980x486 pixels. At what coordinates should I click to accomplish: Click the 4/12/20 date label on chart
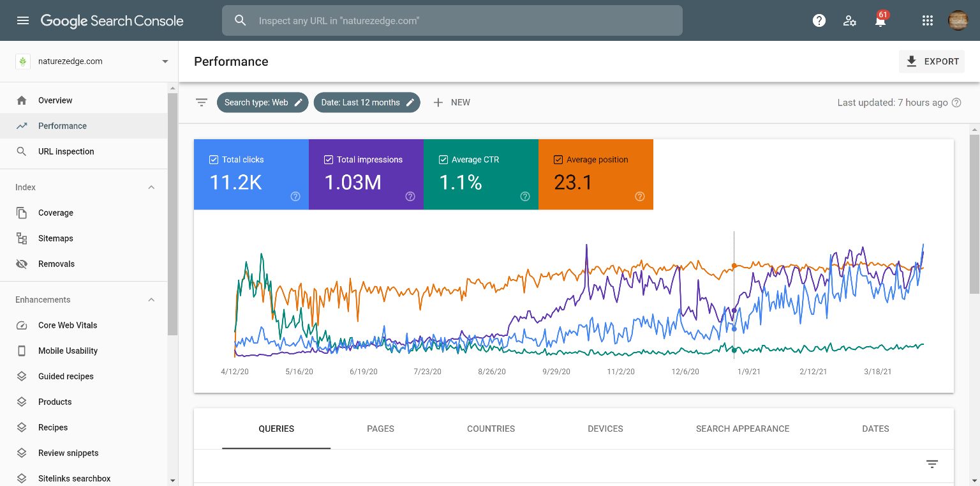pyautogui.click(x=235, y=371)
